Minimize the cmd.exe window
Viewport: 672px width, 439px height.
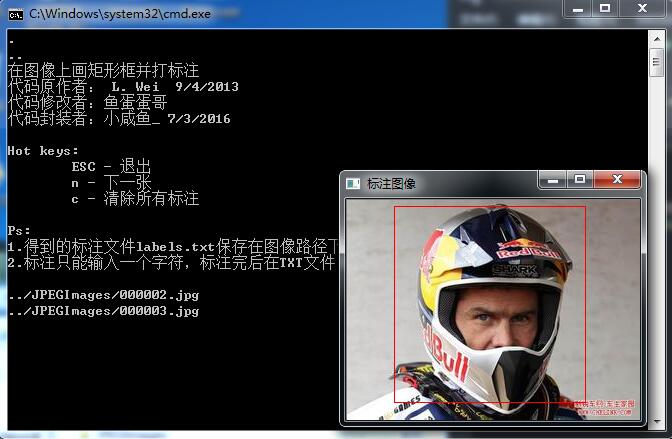[x=578, y=9]
